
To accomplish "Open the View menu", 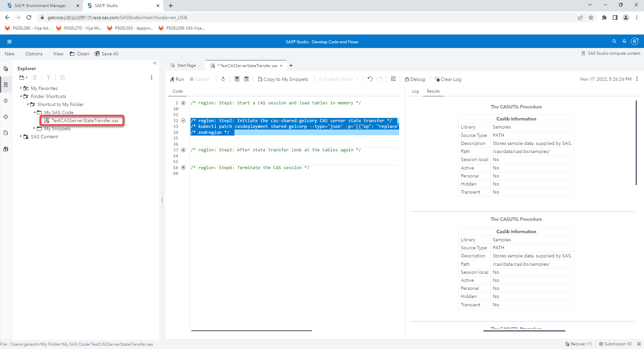I will click(58, 54).
